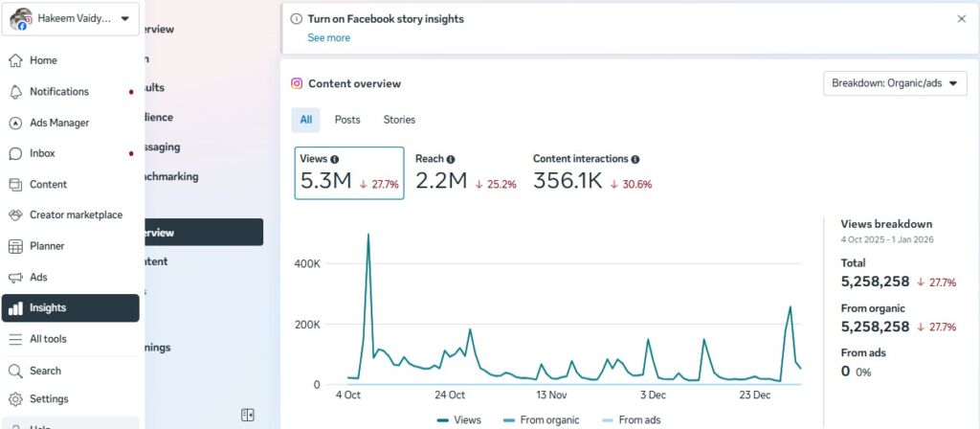
Task: Switch to the Posts tab
Action: pos(347,120)
